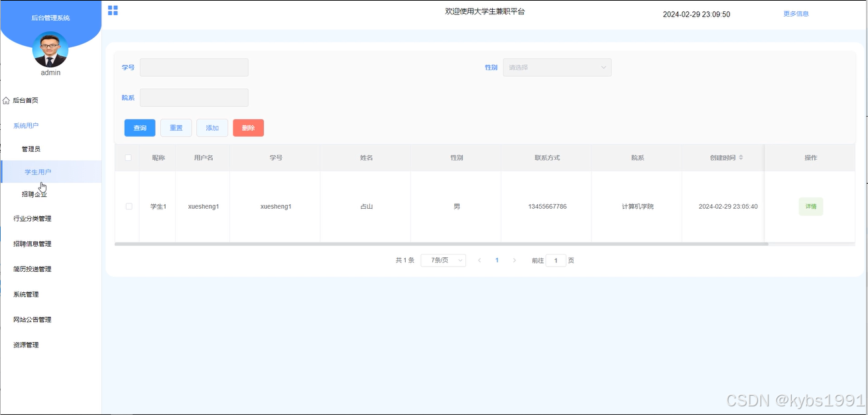This screenshot has width=868, height=415.
Task: Expand 行业分类管理 in sidebar
Action: click(x=32, y=219)
